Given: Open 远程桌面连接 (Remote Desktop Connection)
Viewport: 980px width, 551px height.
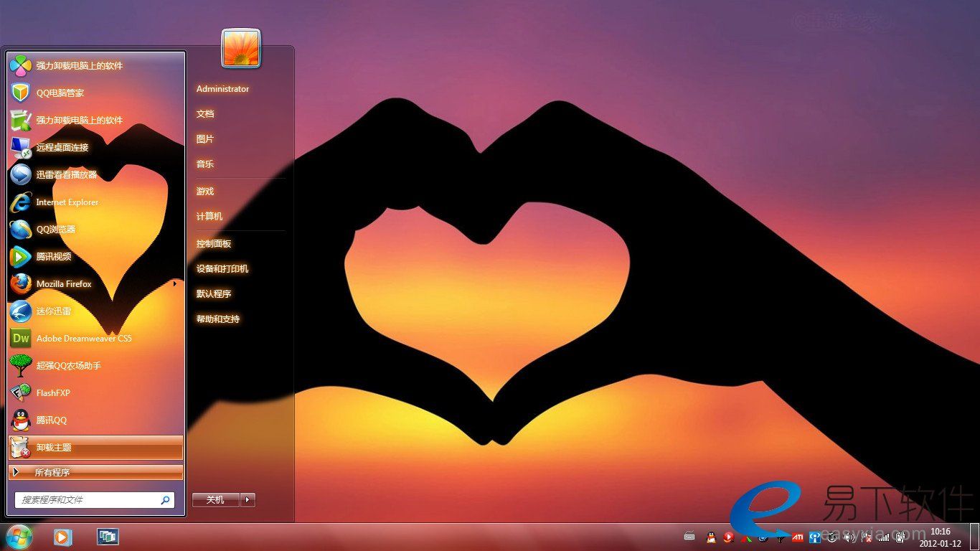Looking at the screenshot, I should point(95,148).
